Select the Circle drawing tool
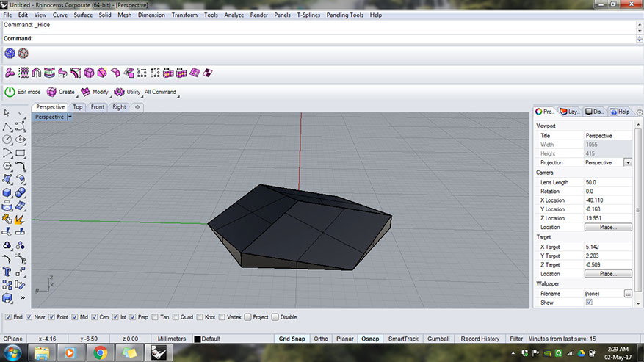The width and height of the screenshot is (644, 362). 7,140
